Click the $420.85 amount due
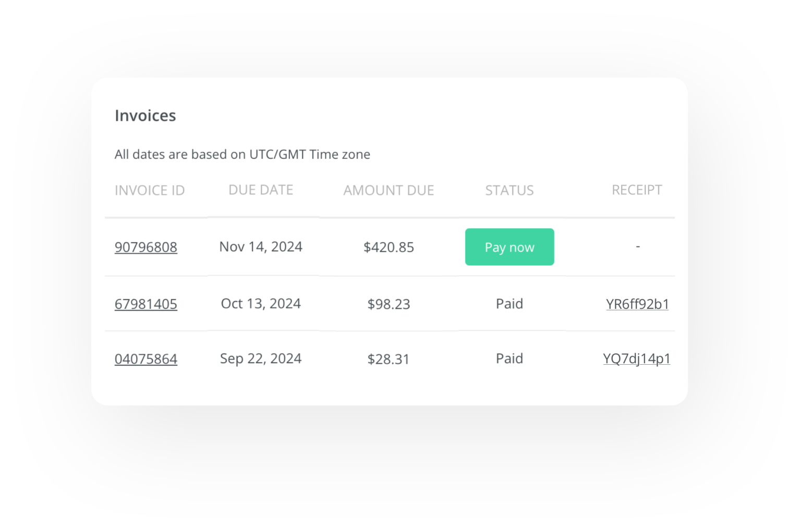The image size is (801, 532). coord(389,247)
